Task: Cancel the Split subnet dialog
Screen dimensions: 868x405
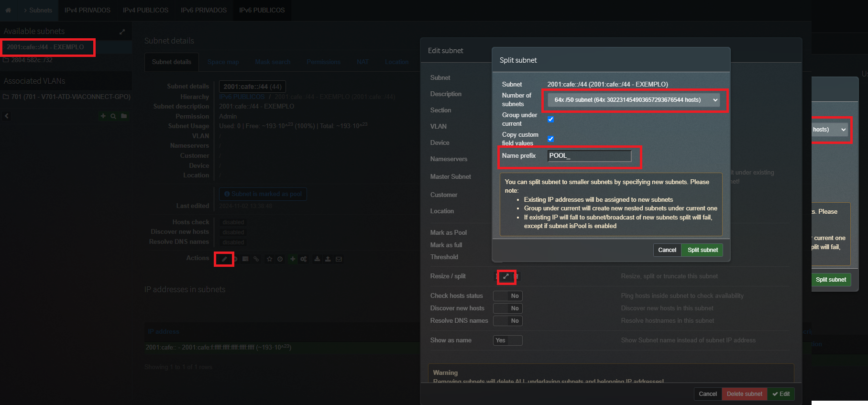Action: (x=667, y=250)
